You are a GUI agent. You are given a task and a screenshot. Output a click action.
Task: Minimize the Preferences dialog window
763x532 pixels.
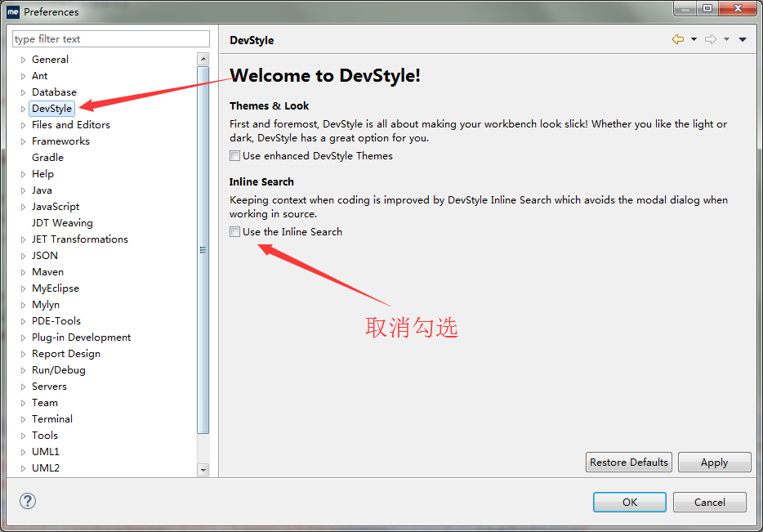pyautogui.click(x=685, y=8)
